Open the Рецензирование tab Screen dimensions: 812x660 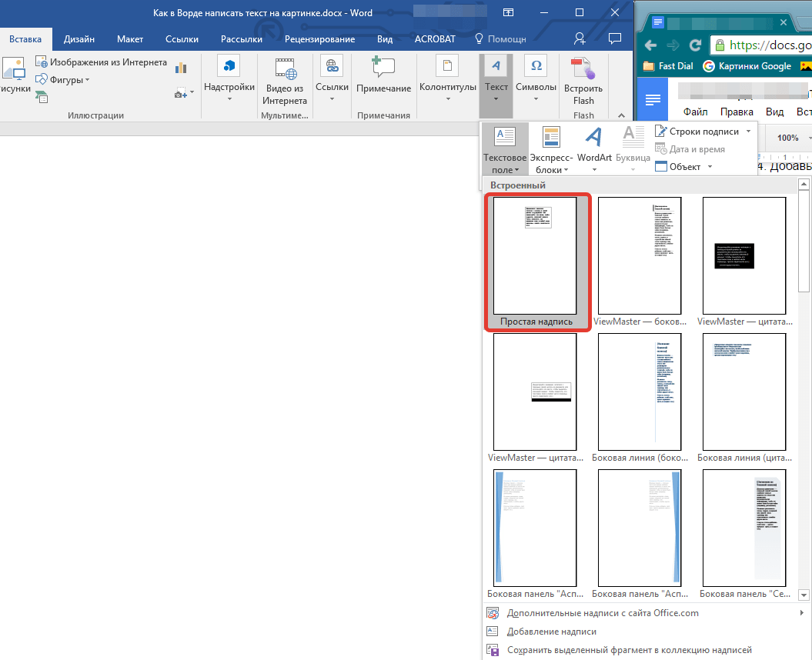coord(319,39)
